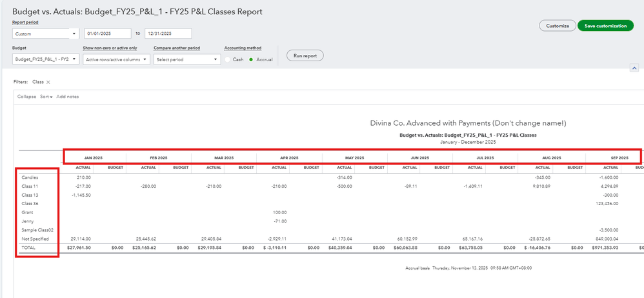
Task: Collapse the report header using the chevron-up icon
Action: [634, 68]
